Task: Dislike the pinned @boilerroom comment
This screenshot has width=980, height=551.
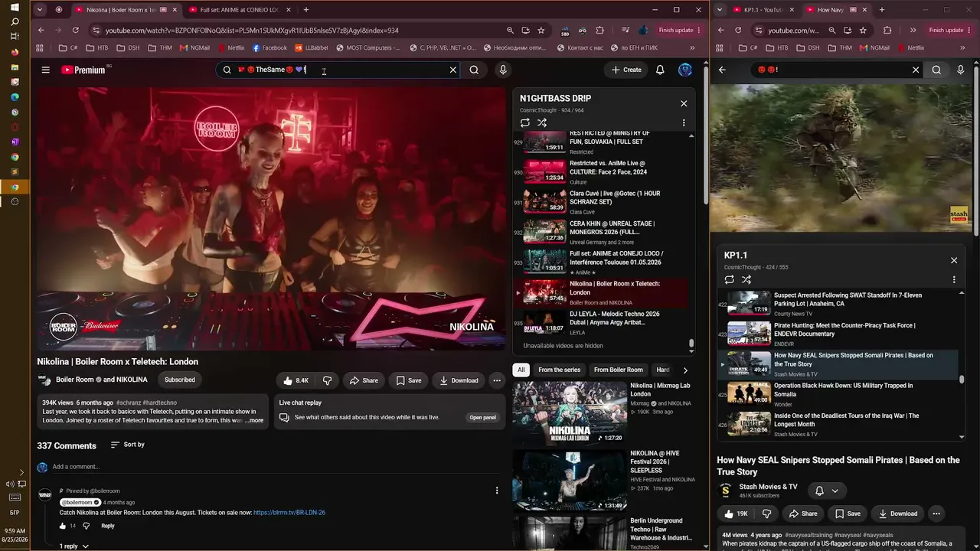Action: click(86, 526)
